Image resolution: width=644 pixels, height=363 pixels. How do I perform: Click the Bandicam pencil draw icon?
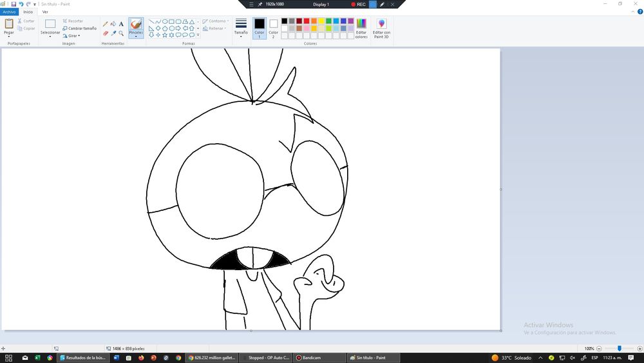point(382,4)
